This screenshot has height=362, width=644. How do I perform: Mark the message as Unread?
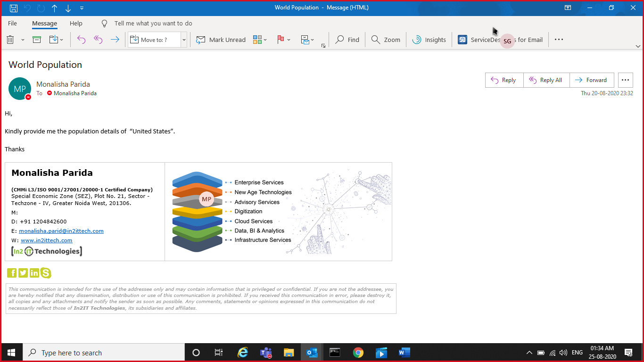pyautogui.click(x=221, y=40)
